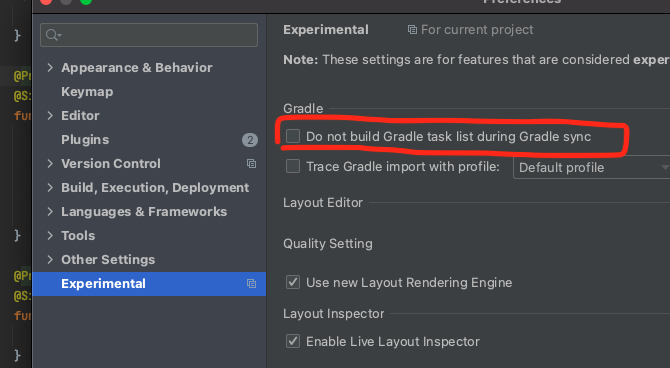Expand Appearance & Behavior chevron
This screenshot has width=670, height=368.
pos(50,68)
